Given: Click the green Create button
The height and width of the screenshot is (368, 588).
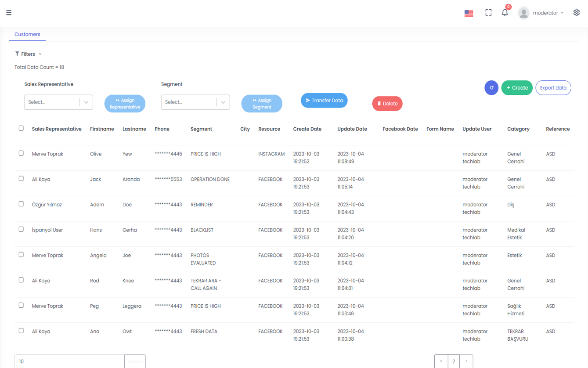Looking at the screenshot, I should 517,88.
